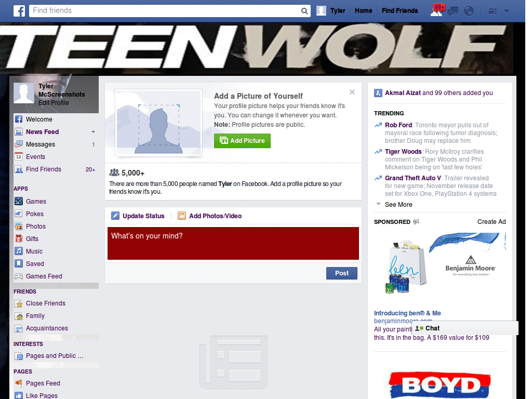Viewport: 532px width, 399px height.
Task: Open the notifications globe icon
Action: tap(469, 11)
